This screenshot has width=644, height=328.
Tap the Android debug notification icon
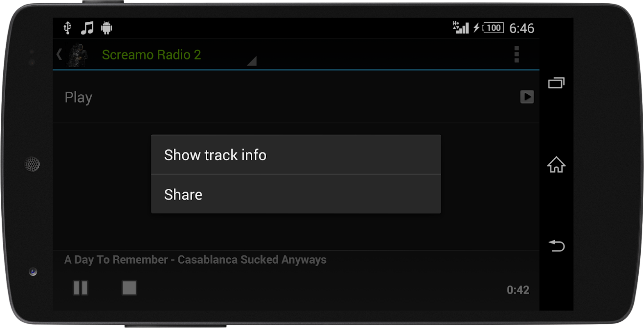pos(107,28)
